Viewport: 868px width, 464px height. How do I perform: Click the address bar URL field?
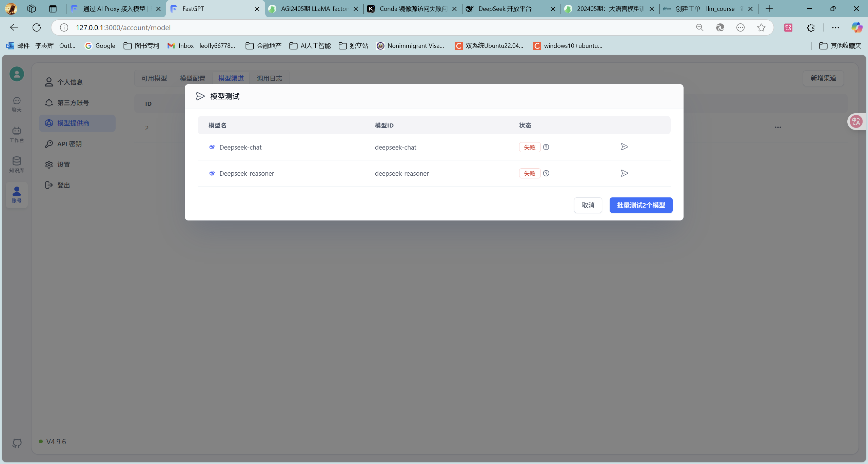[373, 27]
